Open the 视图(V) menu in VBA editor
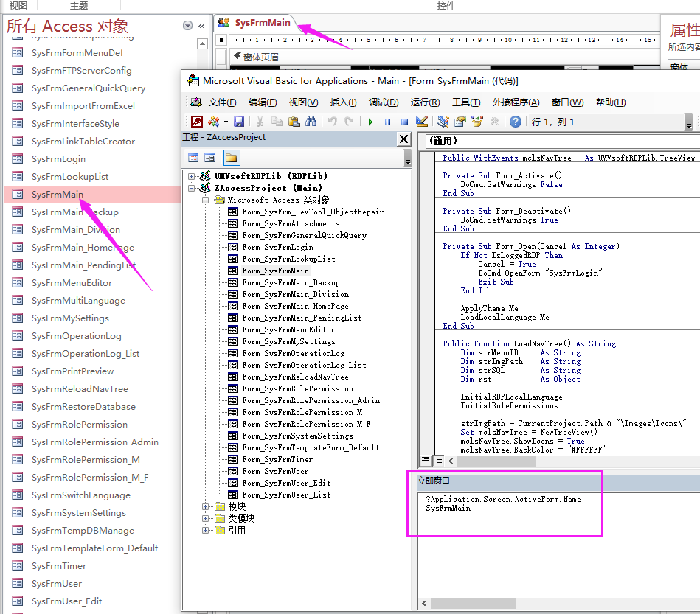Screen dimensions: 700x614 click(x=304, y=102)
